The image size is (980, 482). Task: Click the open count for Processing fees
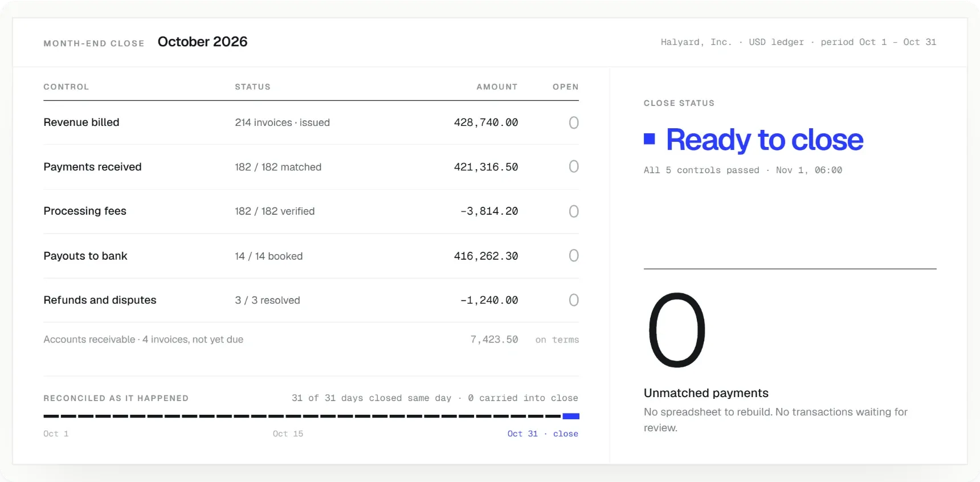point(574,211)
